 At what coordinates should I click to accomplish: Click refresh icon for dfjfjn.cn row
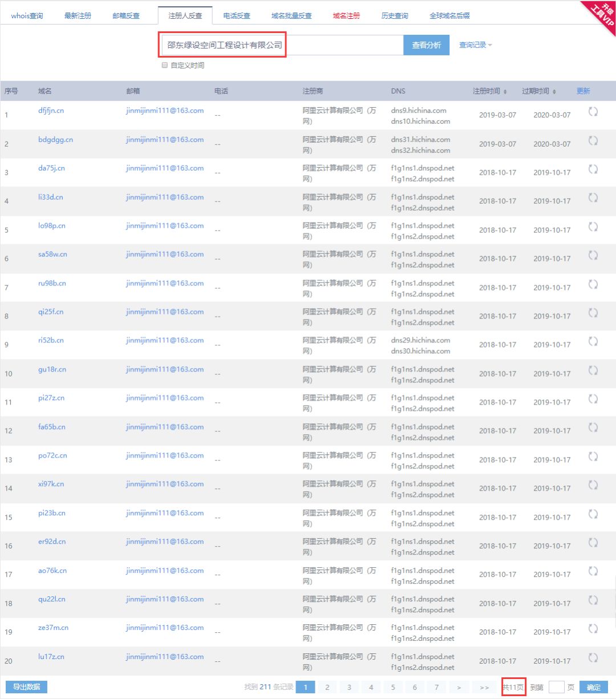[x=593, y=112]
